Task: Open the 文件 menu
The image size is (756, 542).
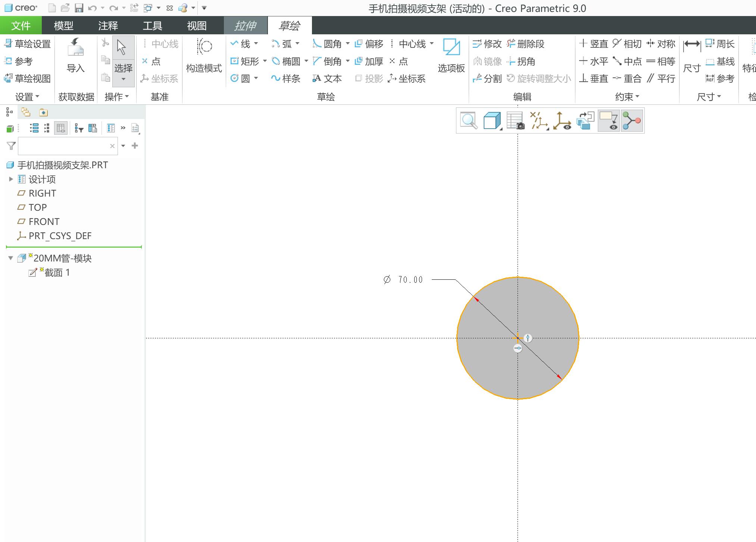Action: 21,25
